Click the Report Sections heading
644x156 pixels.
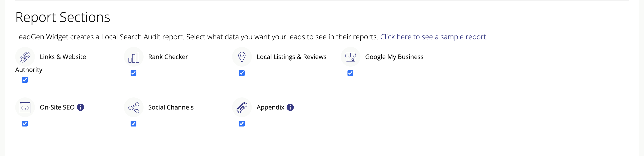(x=63, y=17)
